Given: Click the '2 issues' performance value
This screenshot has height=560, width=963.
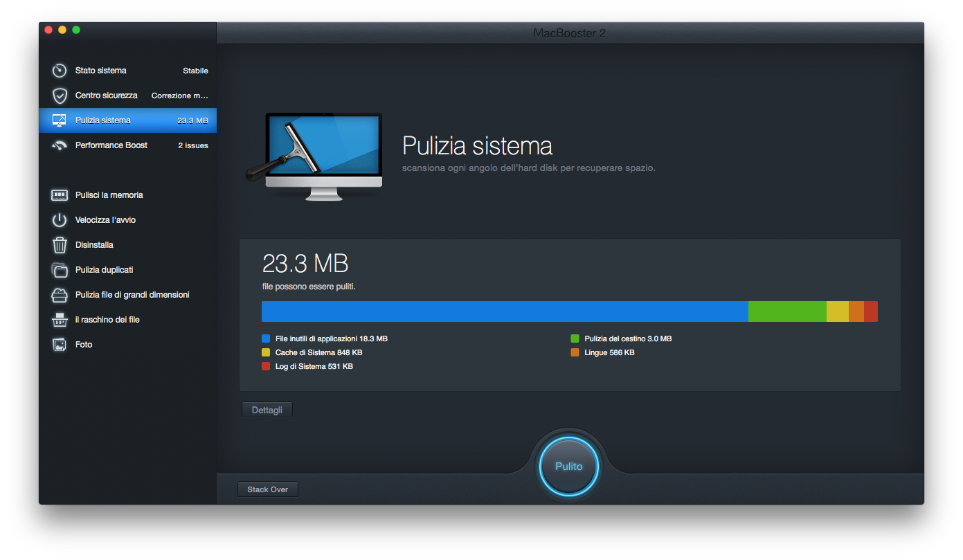Looking at the screenshot, I should tap(193, 145).
